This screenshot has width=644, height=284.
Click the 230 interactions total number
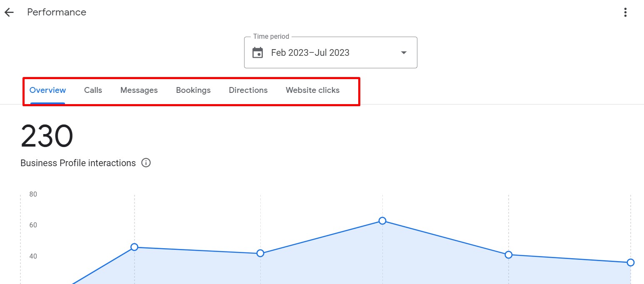[47, 137]
